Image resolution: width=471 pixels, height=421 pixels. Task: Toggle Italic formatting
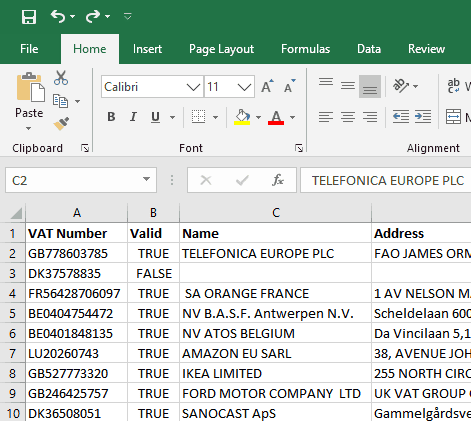133,117
